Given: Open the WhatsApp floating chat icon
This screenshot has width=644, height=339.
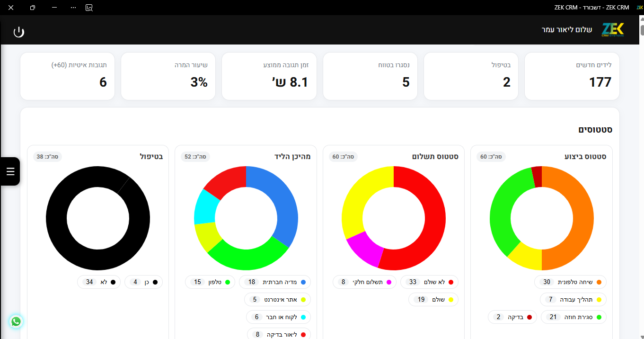Looking at the screenshot, I should [x=16, y=321].
